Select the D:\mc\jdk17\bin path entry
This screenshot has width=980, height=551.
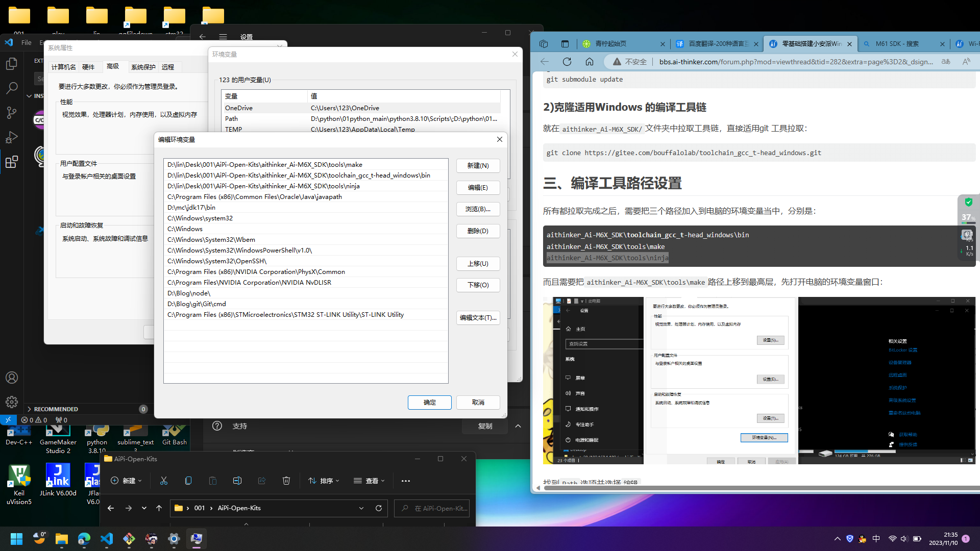pyautogui.click(x=306, y=208)
